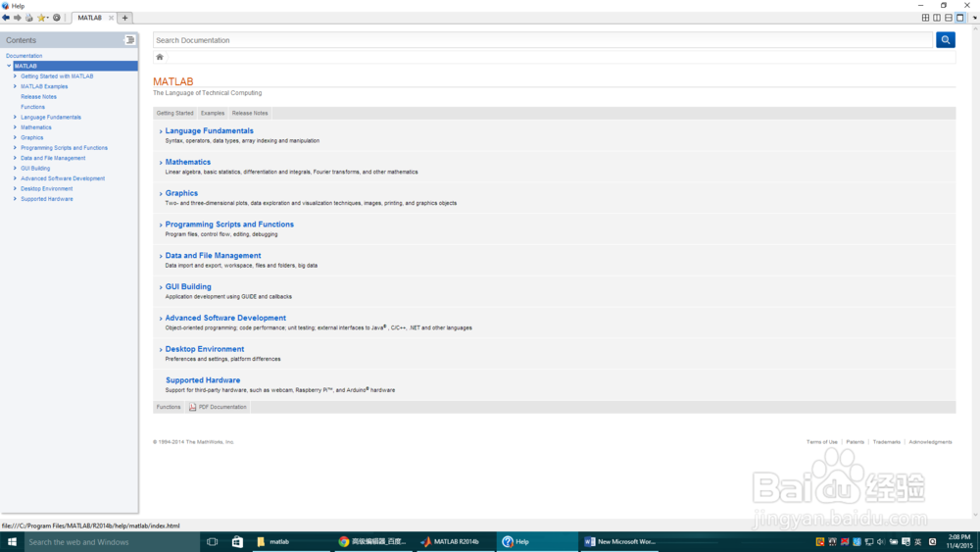Viewport: 980px width, 552px height.
Task: Select Functions in Contents tree
Action: (x=32, y=107)
